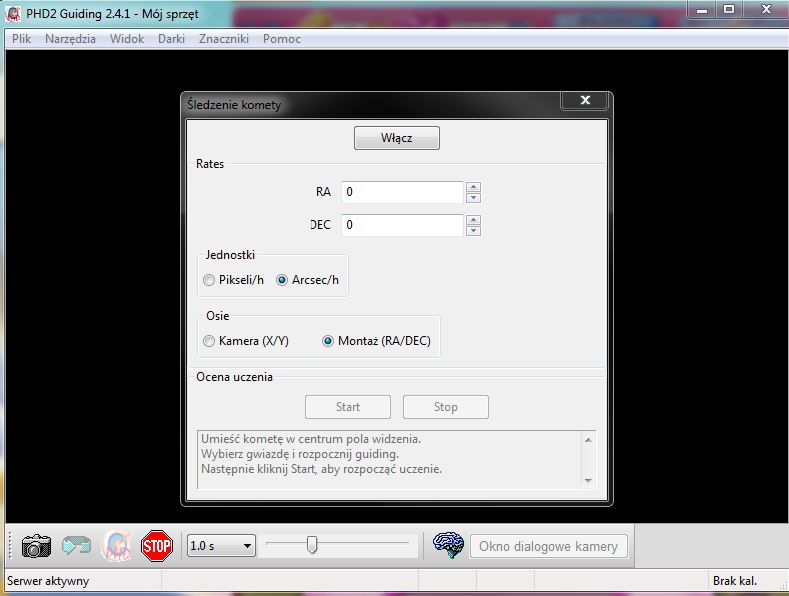Decrease the DEC rate with down arrow

tap(473, 231)
